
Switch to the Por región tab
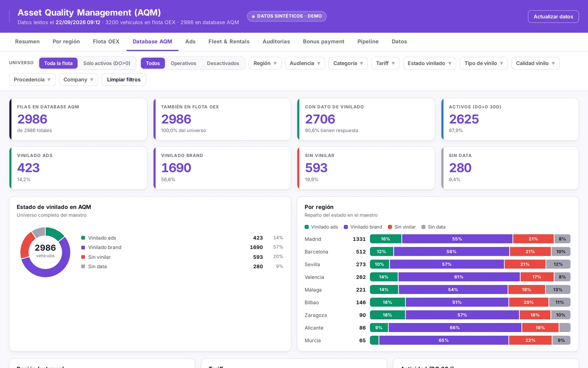(x=66, y=42)
